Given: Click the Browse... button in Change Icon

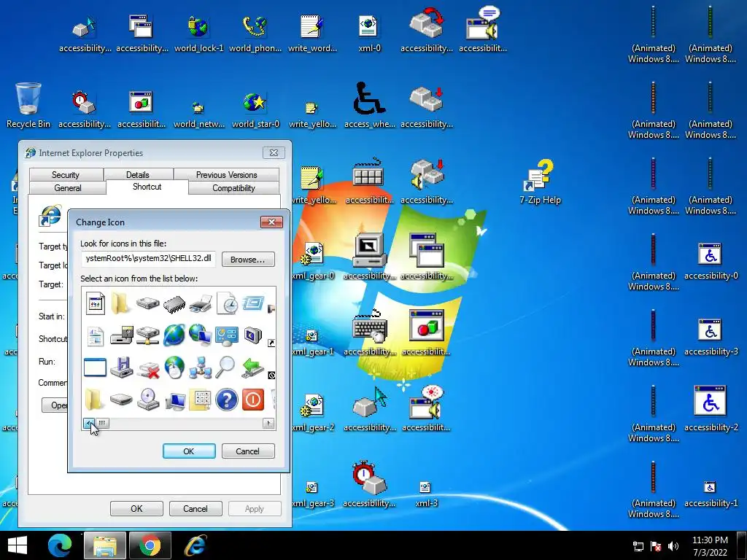Looking at the screenshot, I should (x=248, y=260).
